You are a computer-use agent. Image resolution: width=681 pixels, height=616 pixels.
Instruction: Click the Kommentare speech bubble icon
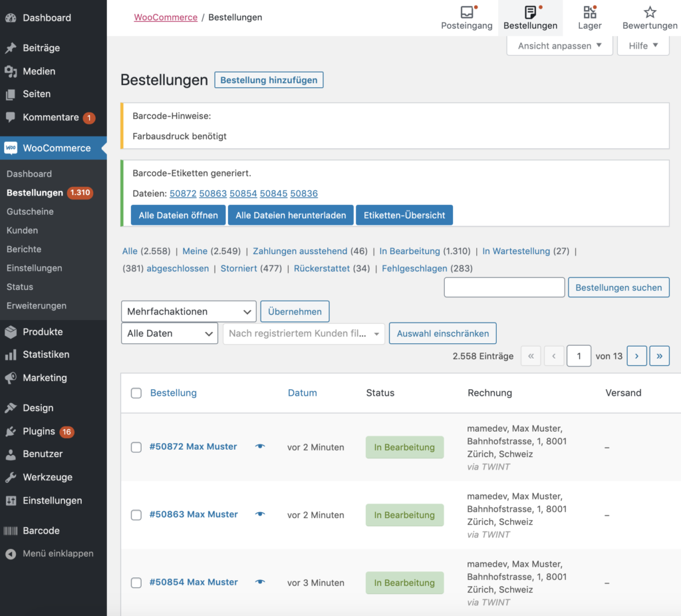point(11,117)
